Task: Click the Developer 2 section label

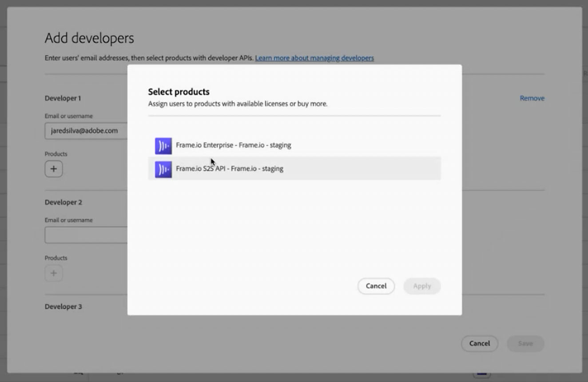Action: click(x=63, y=202)
